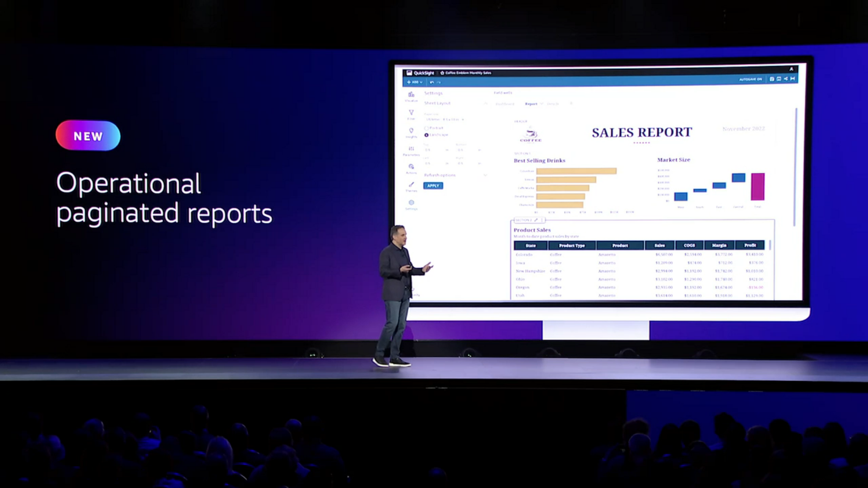Click the Product Type column header
This screenshot has height=488, width=868.
coord(572,246)
